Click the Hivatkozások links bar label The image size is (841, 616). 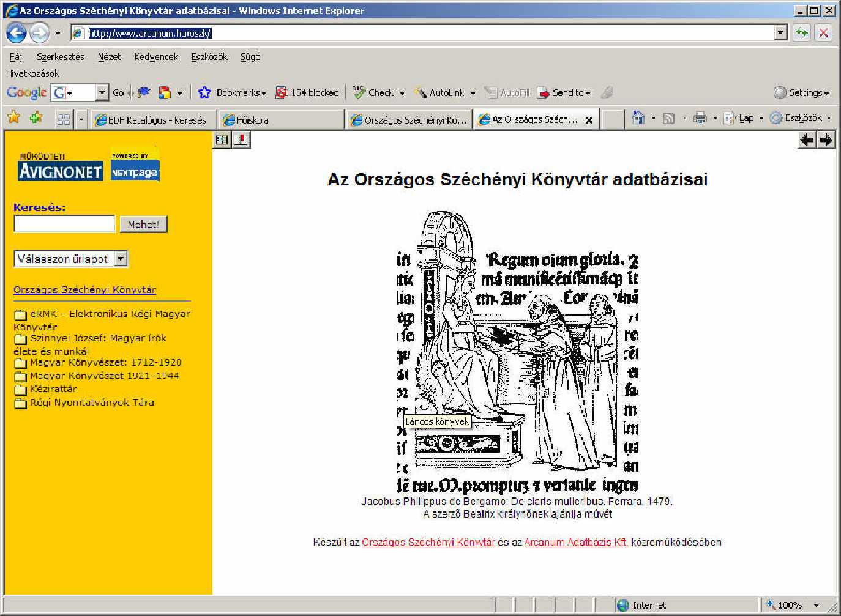coord(33,73)
